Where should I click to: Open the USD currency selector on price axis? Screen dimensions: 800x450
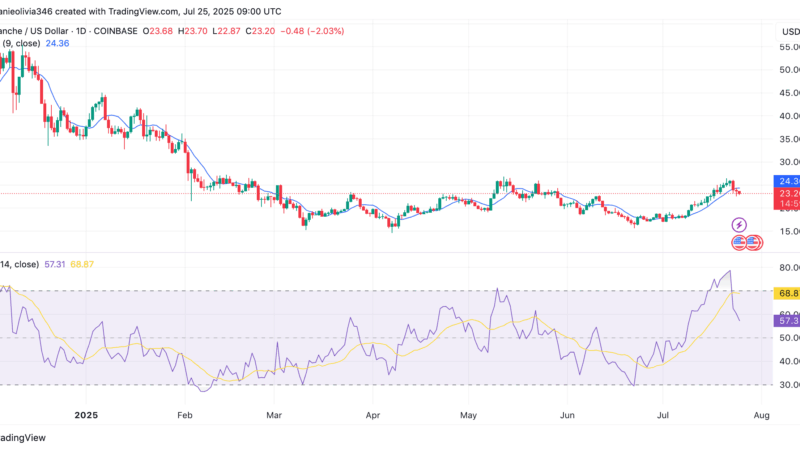[x=789, y=32]
